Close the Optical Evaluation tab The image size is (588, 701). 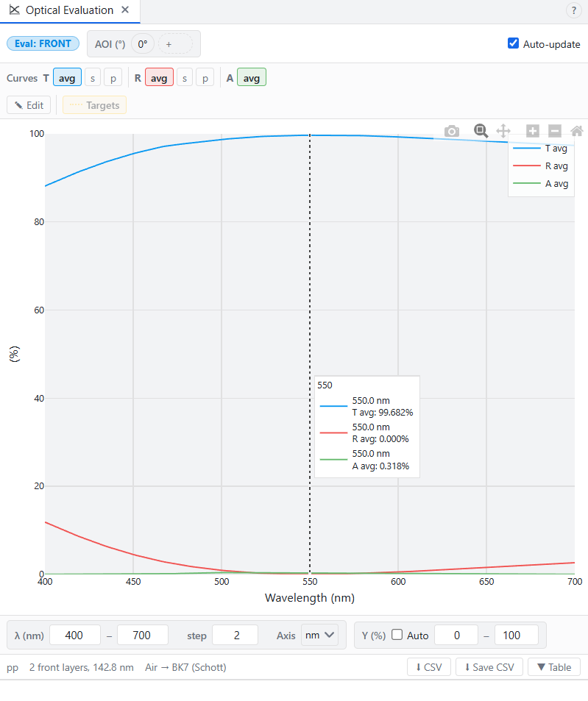(x=125, y=10)
